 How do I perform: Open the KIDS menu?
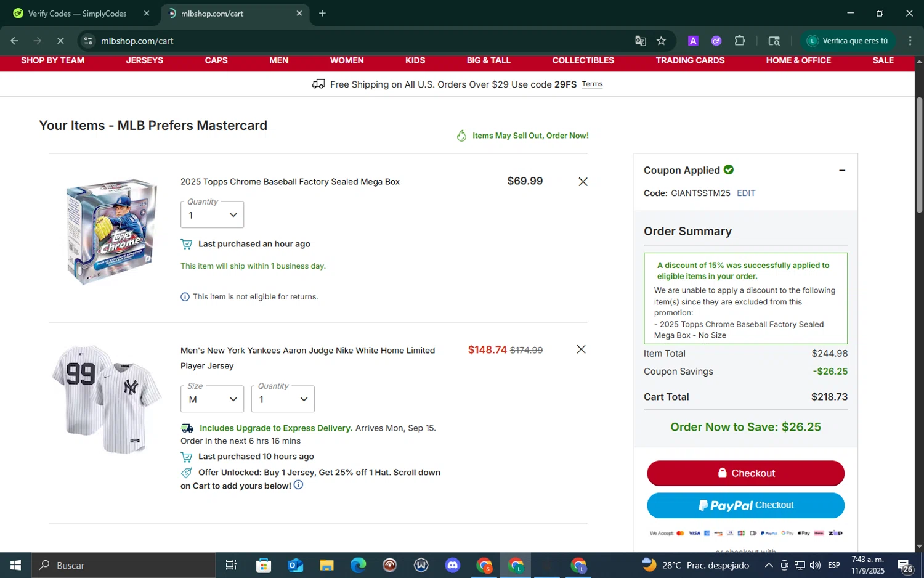[x=415, y=60]
